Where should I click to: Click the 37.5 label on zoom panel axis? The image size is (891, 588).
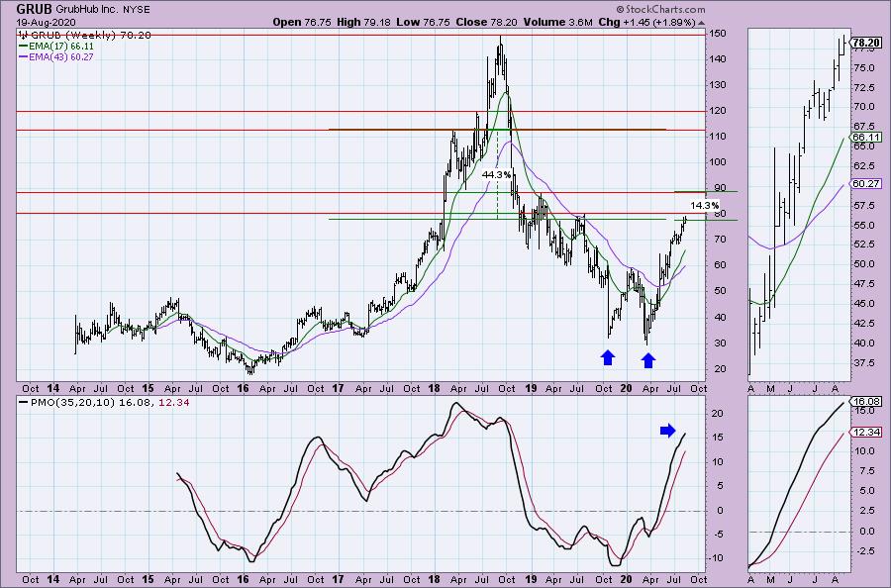click(x=863, y=362)
